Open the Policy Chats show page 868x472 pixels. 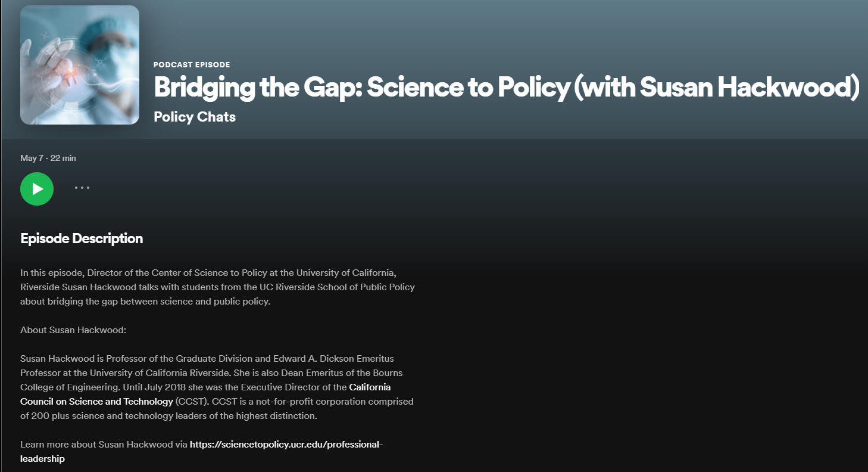tap(195, 117)
